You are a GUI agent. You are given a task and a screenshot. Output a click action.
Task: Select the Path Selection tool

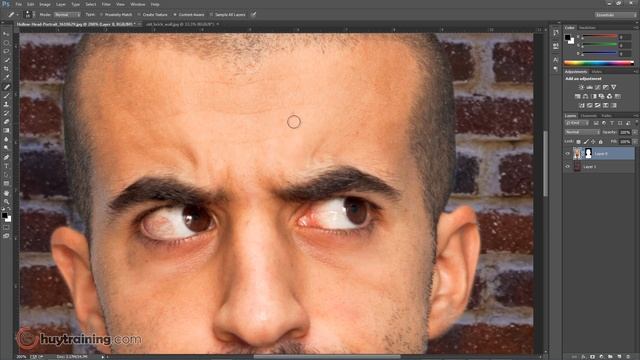pyautogui.click(x=7, y=175)
